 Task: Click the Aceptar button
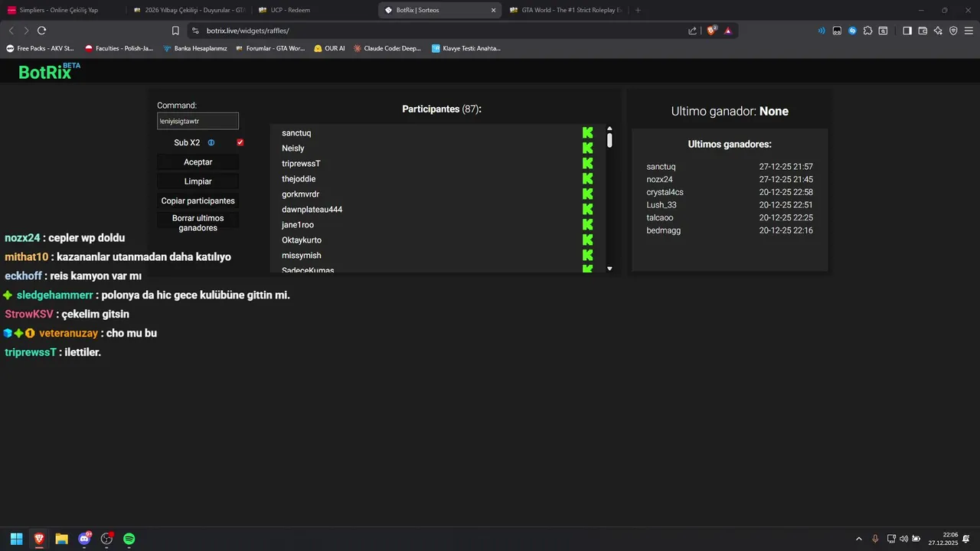point(198,162)
